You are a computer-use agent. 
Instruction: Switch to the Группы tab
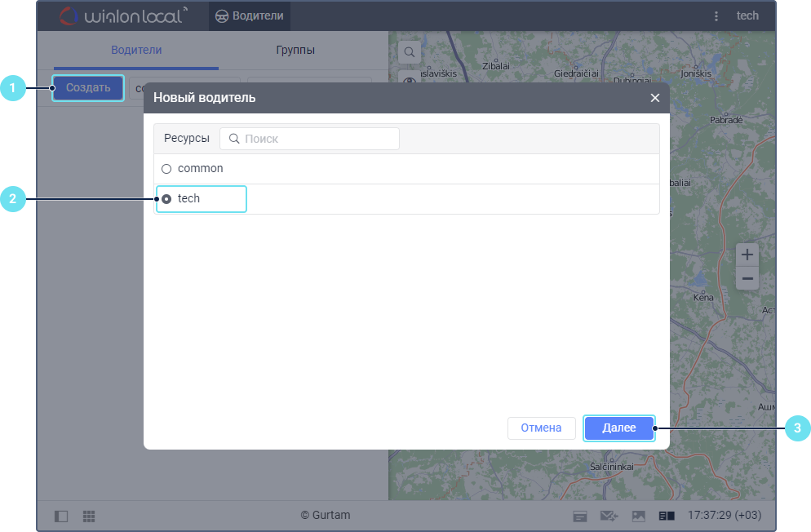click(295, 50)
